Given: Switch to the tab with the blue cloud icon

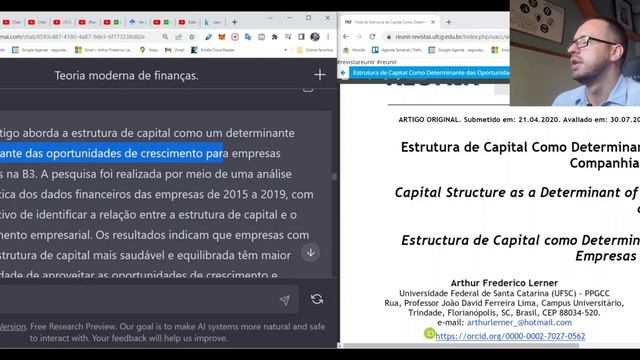Looking at the screenshot, I should coord(137,22).
